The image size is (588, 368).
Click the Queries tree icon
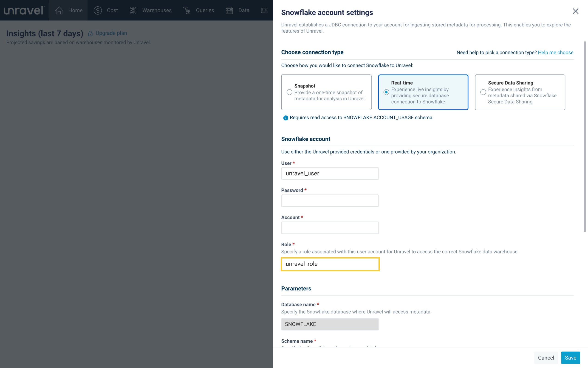click(x=187, y=10)
